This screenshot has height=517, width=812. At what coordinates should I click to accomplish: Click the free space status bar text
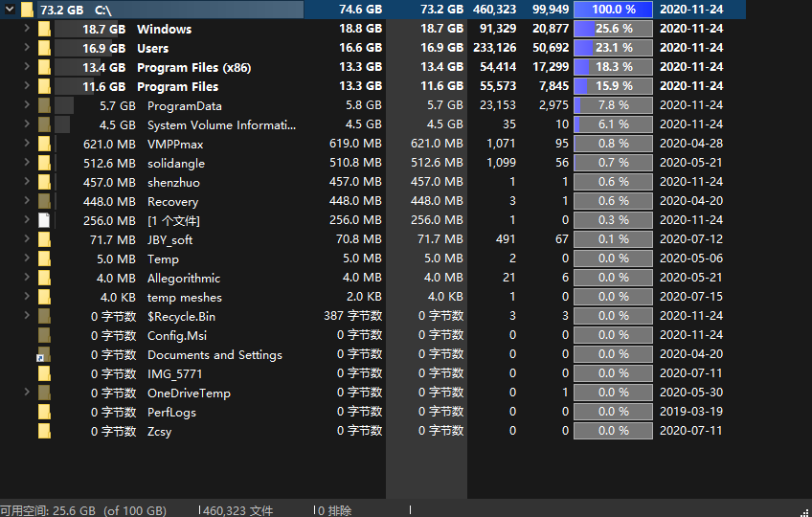pos(83,510)
